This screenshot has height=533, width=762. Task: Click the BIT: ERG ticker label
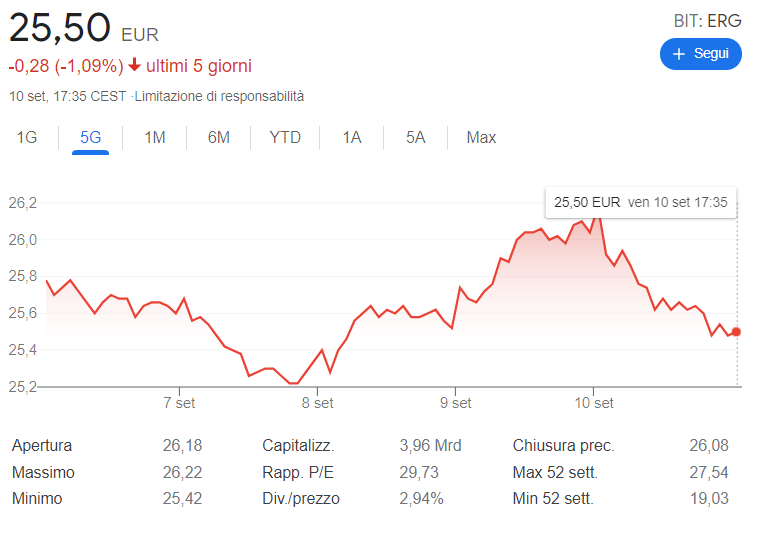click(x=708, y=20)
